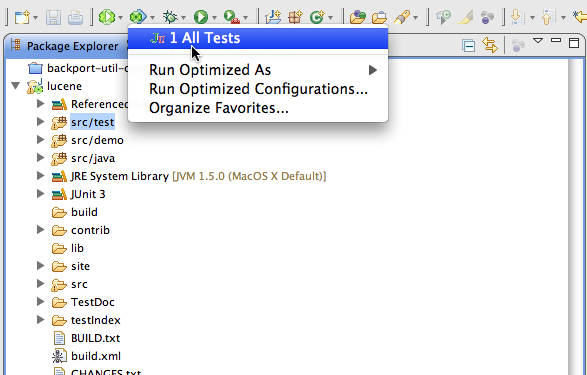Select the src/java source folder

point(93,158)
